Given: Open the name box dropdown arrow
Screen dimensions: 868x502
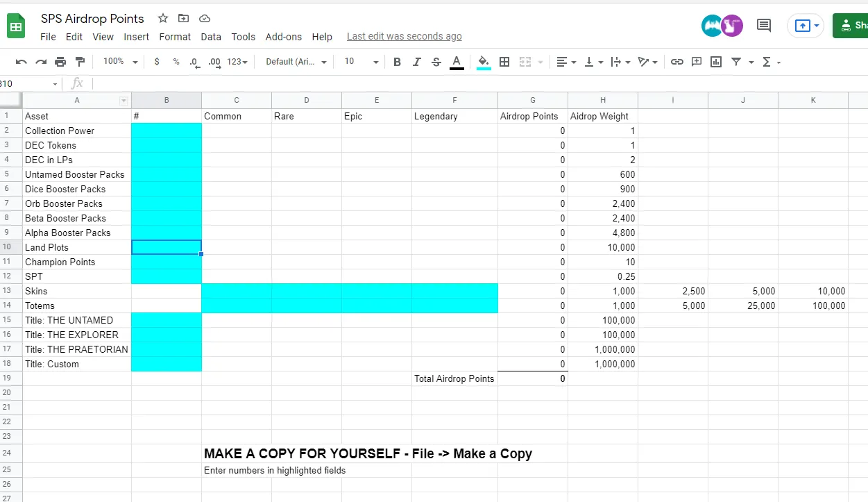Looking at the screenshot, I should pyautogui.click(x=55, y=84).
